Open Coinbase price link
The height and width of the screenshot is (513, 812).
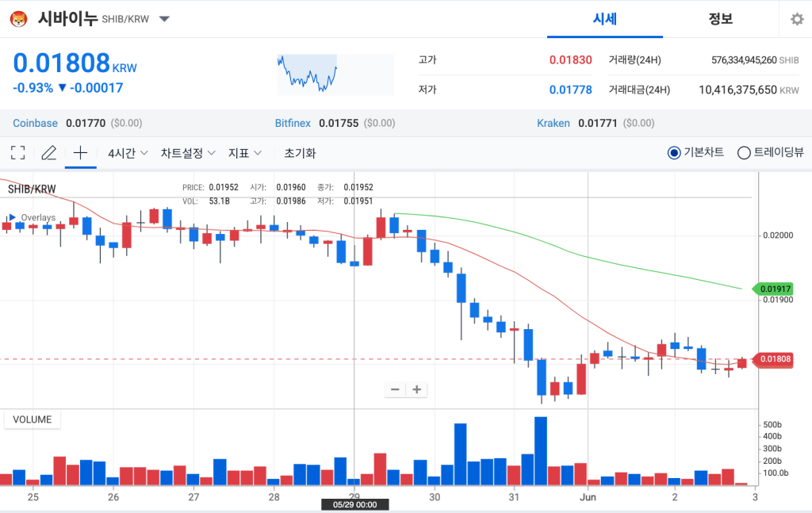[35, 123]
